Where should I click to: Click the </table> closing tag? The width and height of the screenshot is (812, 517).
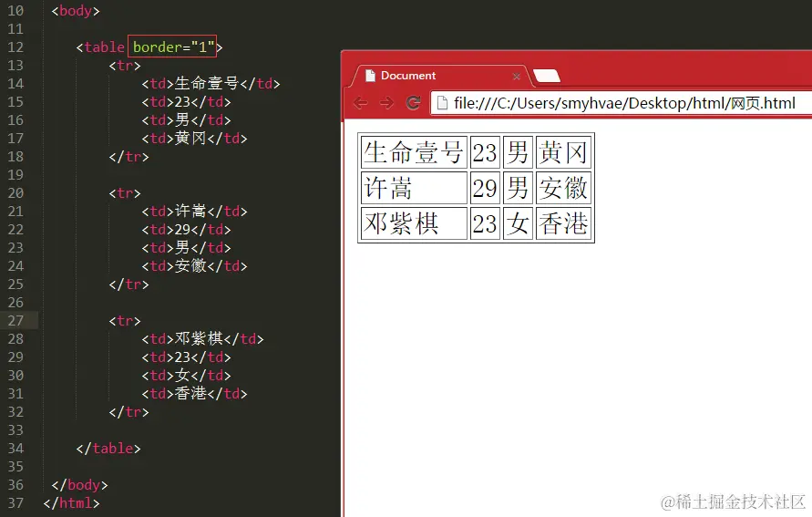point(108,448)
